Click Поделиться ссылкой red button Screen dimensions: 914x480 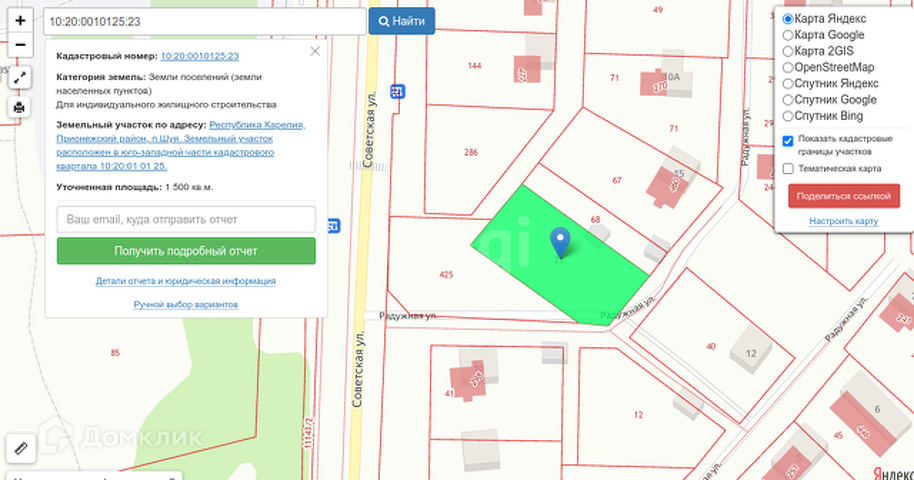click(843, 196)
